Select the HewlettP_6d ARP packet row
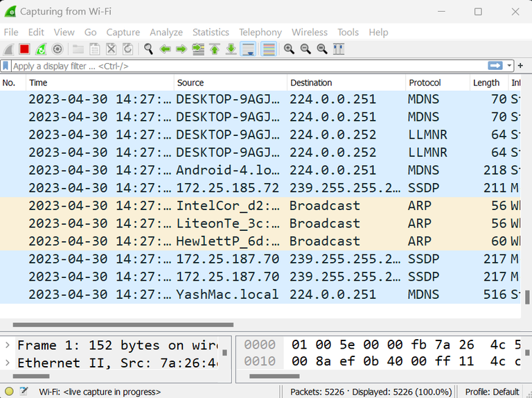 (x=260, y=241)
